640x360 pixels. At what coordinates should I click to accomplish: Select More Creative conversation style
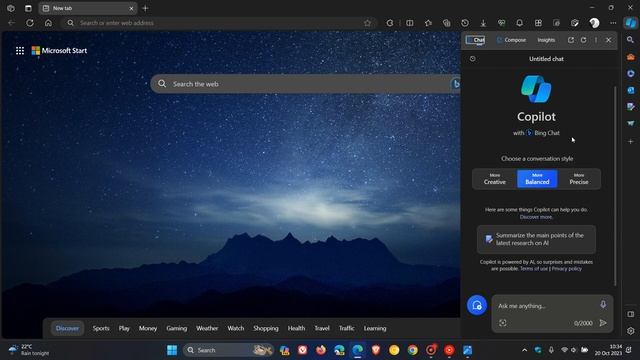(x=495, y=179)
